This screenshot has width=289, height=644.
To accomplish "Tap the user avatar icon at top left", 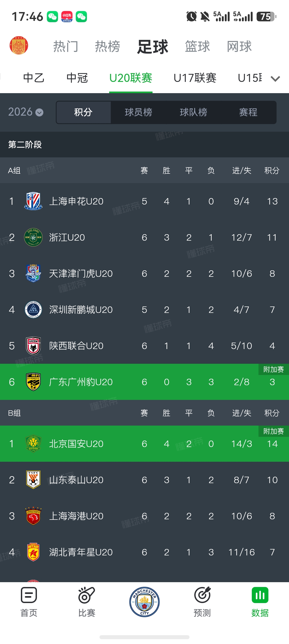I will tap(19, 46).
